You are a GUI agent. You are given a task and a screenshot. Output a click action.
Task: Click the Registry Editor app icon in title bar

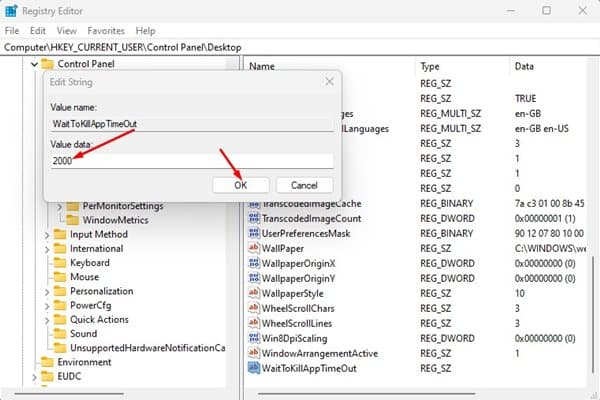11,11
